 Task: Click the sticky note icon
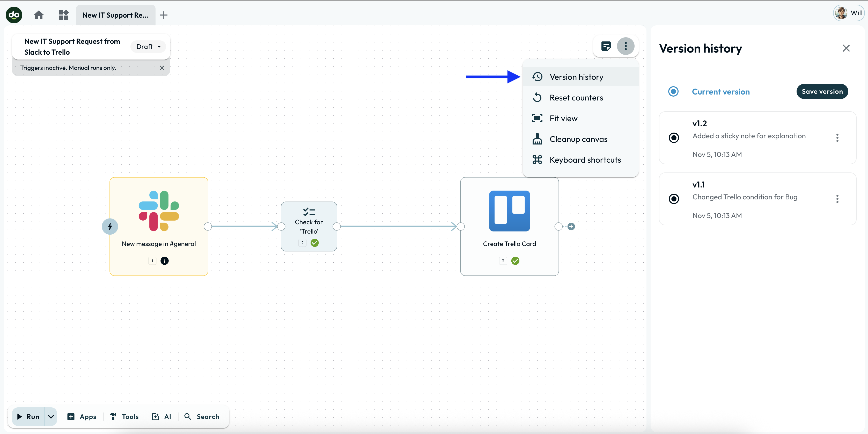tap(606, 46)
